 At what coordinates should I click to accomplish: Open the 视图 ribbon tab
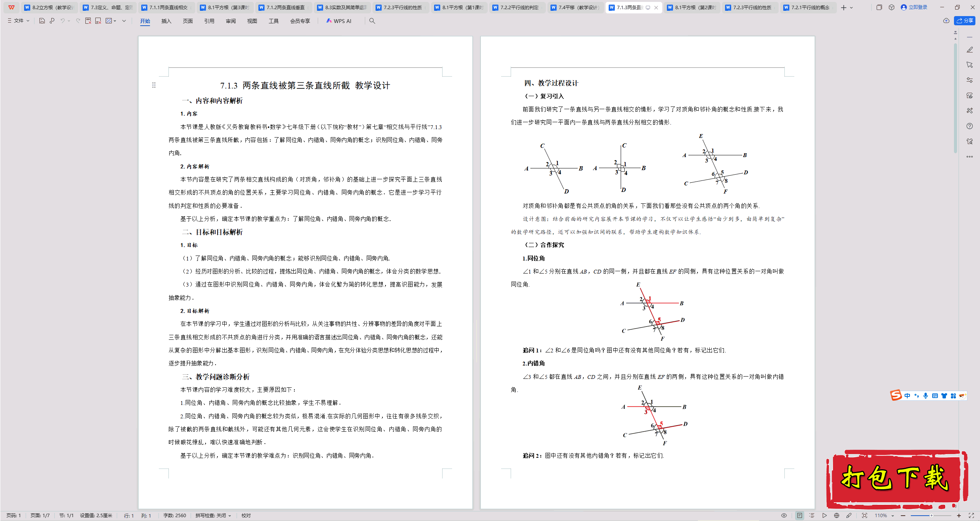point(252,21)
